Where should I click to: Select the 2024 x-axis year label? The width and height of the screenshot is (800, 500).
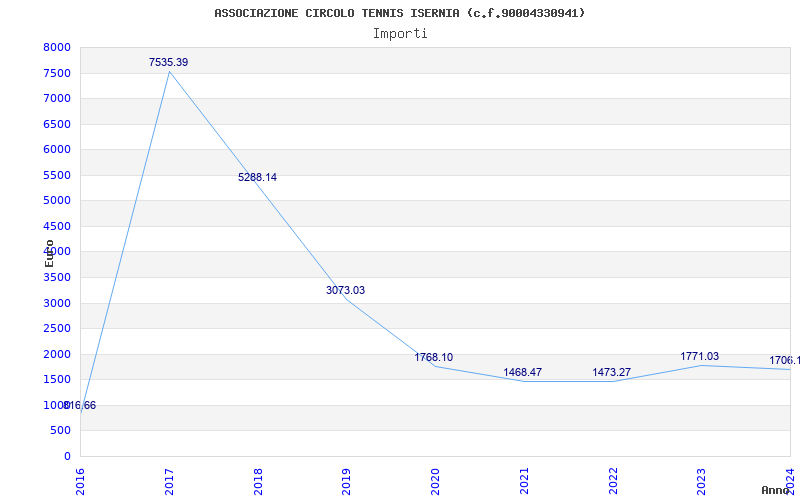click(790, 482)
